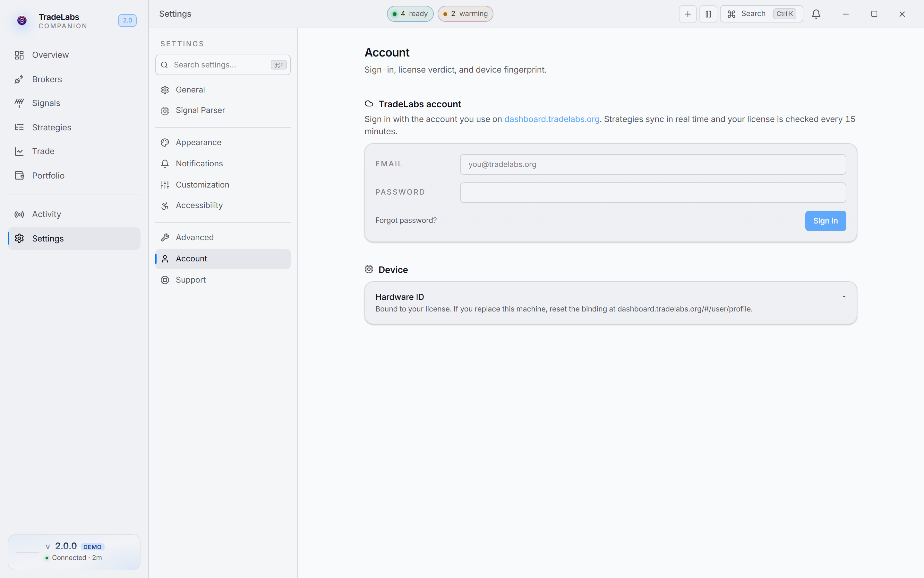This screenshot has width=924, height=578.
Task: Maximize the application window
Action: tap(874, 14)
